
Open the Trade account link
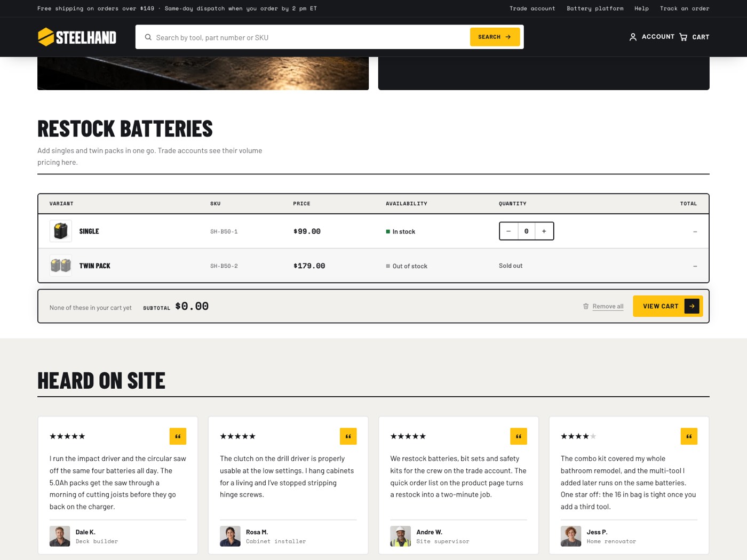(x=532, y=9)
